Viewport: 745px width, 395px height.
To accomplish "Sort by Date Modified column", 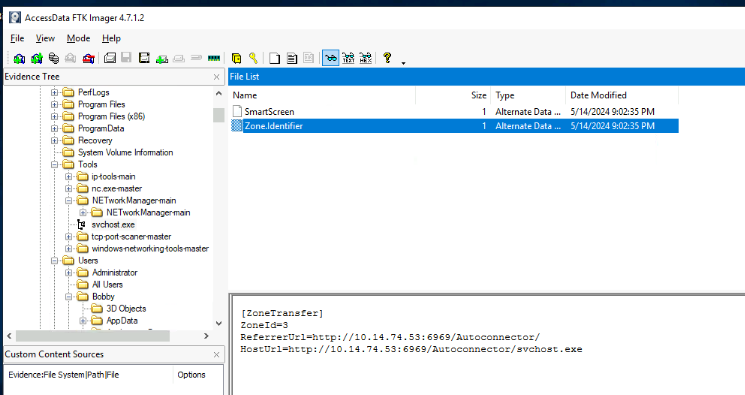I will coord(622,95).
